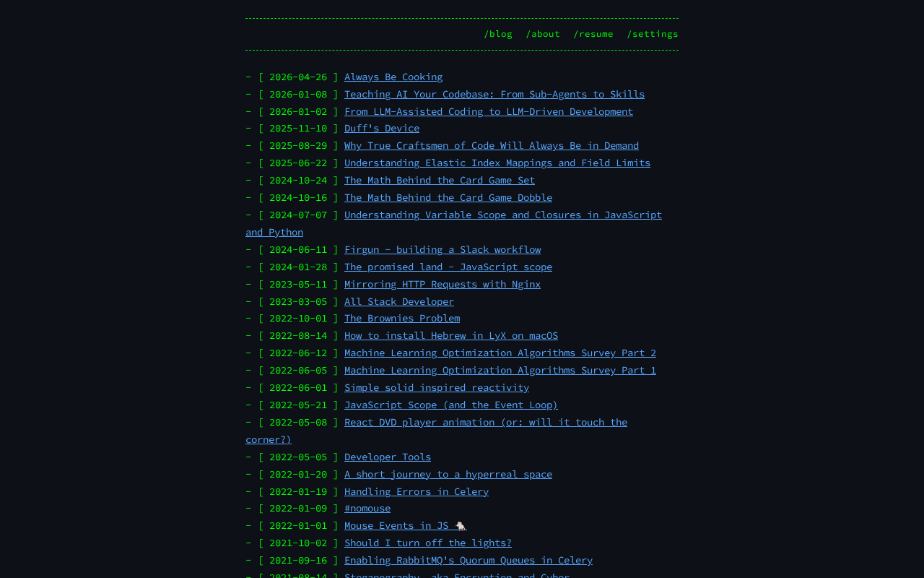Click the date text 2022-10-01
924x578 pixels.
click(298, 318)
